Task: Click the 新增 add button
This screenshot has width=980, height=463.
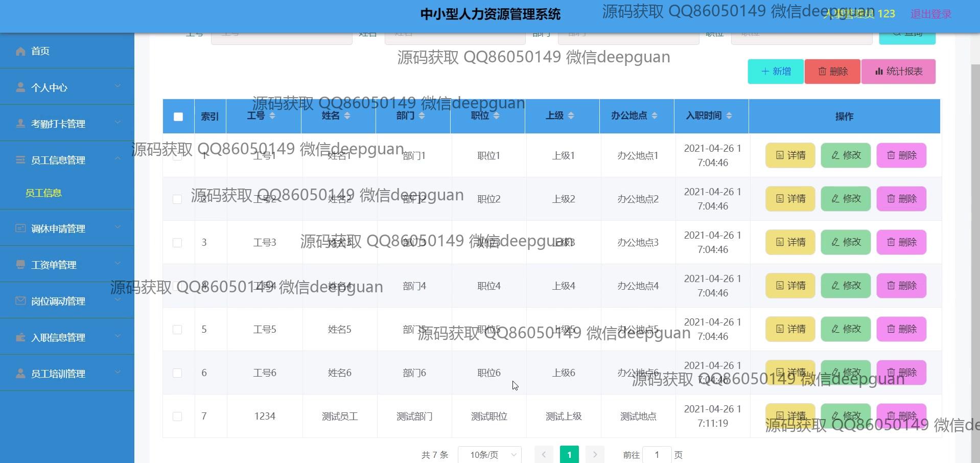Action: 776,72
